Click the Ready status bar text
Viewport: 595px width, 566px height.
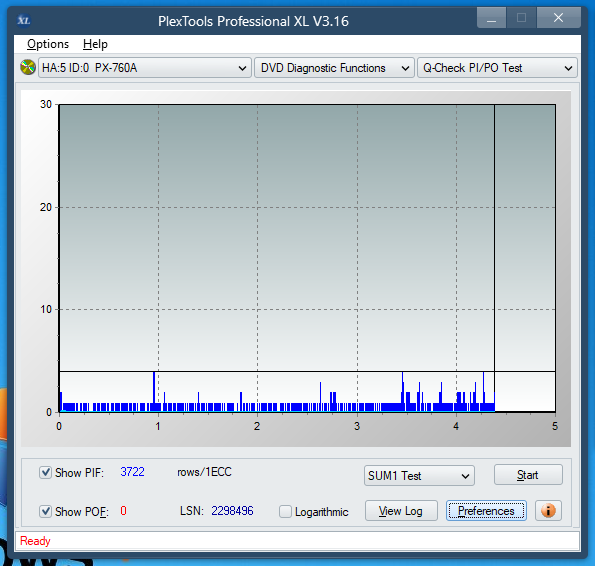click(x=35, y=541)
